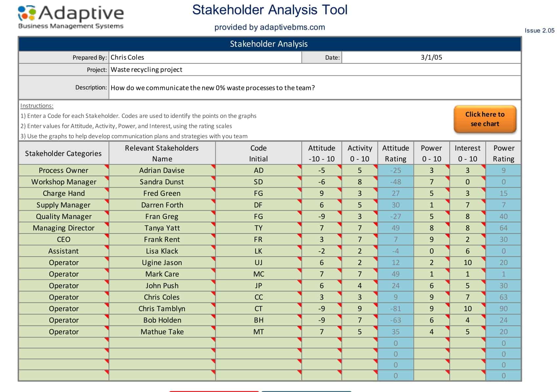The height and width of the screenshot is (392, 558).
Task: Select the Project field 'Waste recycling project'
Action: (x=315, y=70)
